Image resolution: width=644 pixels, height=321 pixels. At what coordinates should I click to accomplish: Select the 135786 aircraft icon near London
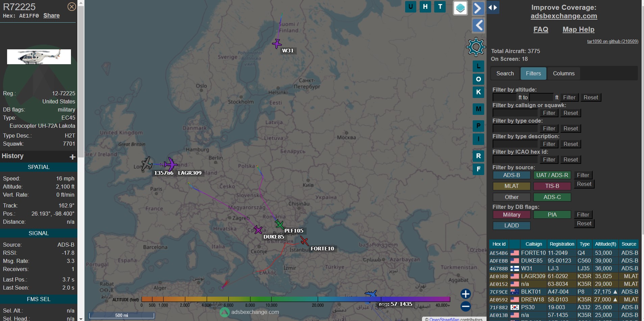click(x=147, y=163)
